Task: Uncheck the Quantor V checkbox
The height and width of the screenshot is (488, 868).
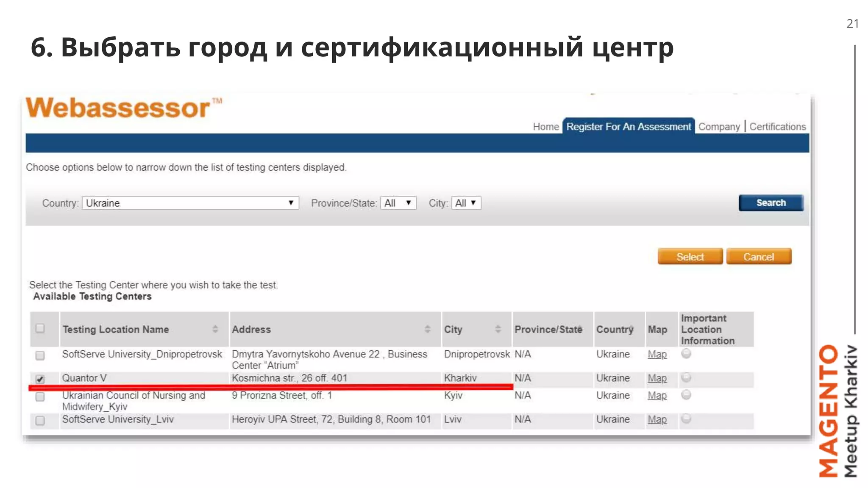Action: 40,379
